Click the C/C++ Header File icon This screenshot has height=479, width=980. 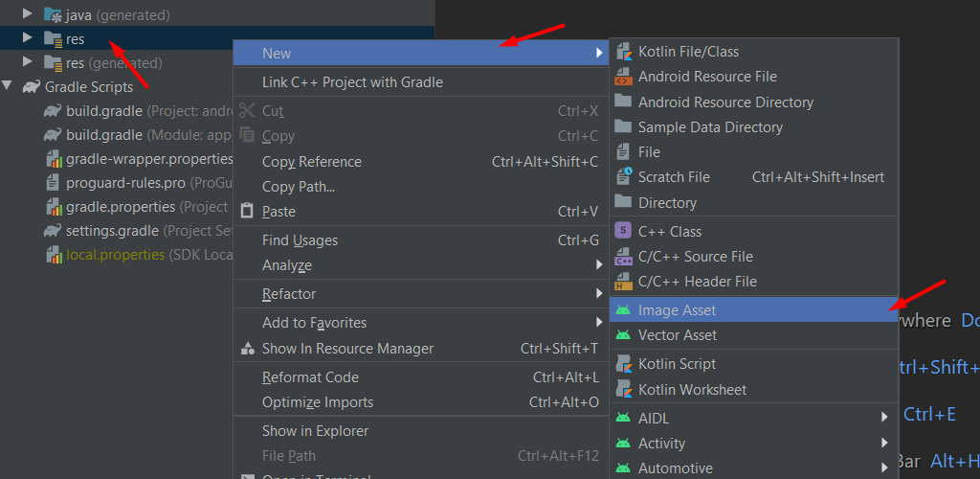623,282
